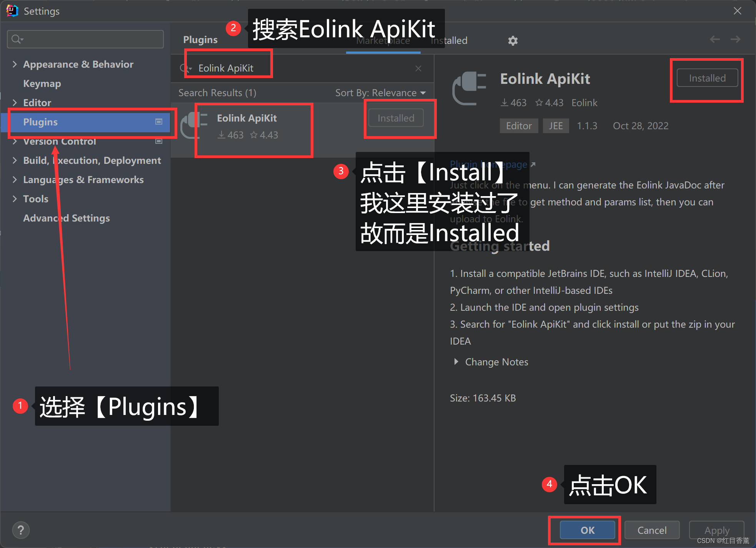Open the plugin settings gear icon

coord(513,40)
